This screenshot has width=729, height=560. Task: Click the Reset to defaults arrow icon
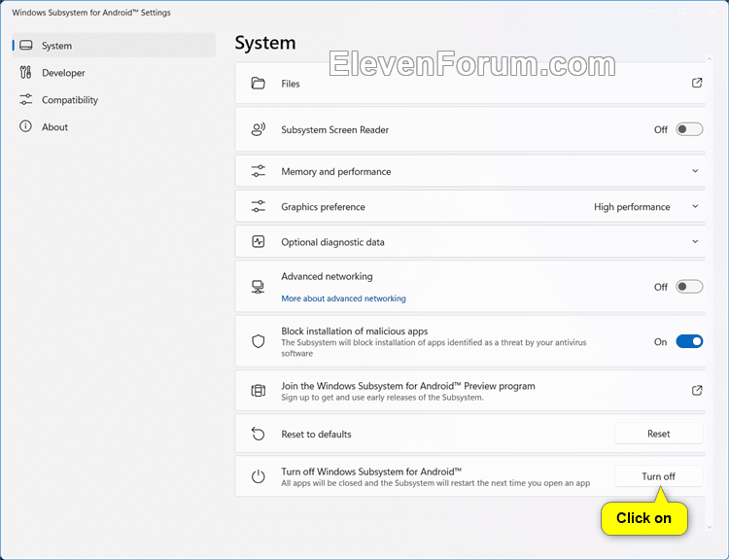(258, 434)
